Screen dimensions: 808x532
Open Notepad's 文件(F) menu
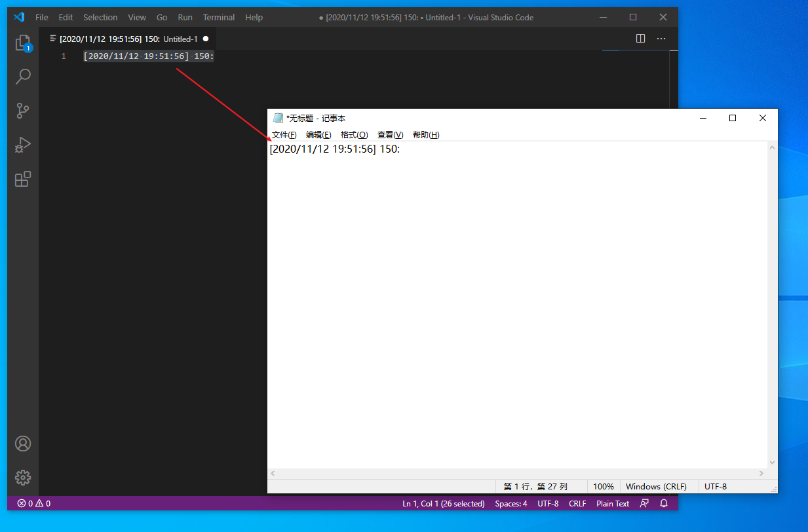pyautogui.click(x=284, y=135)
